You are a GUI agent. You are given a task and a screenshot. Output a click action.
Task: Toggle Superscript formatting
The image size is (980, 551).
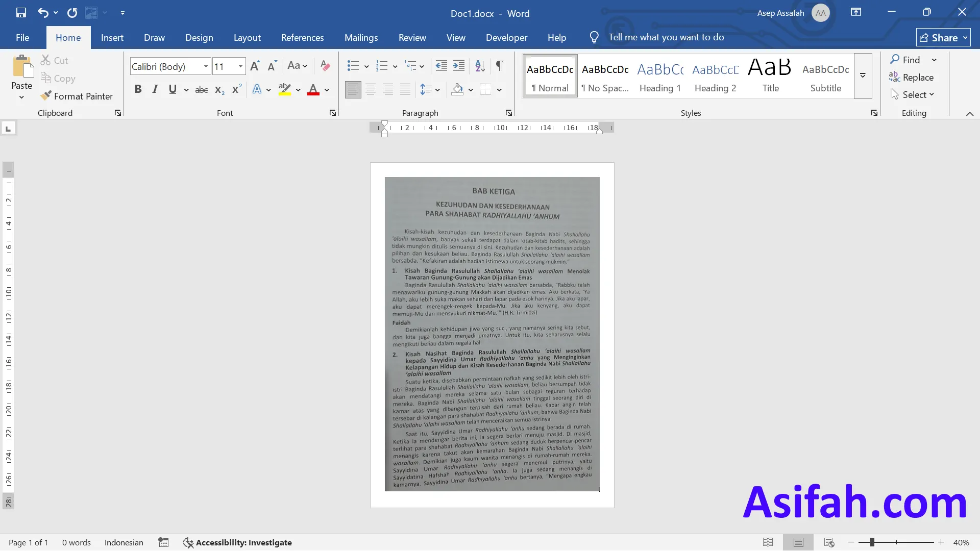point(237,90)
